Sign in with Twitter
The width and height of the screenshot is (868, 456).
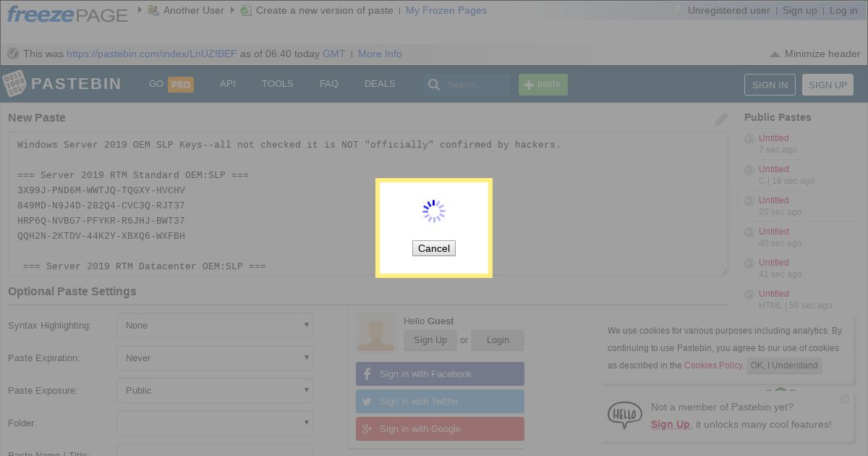pos(440,402)
